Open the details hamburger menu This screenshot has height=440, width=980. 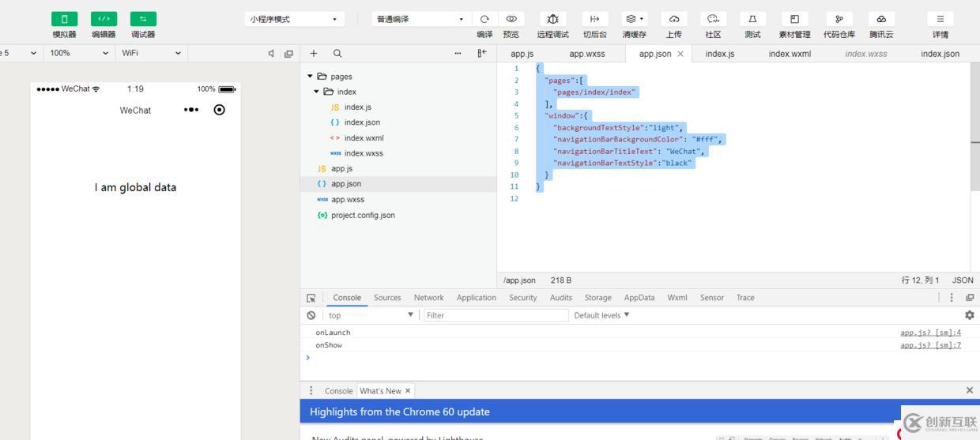940,19
